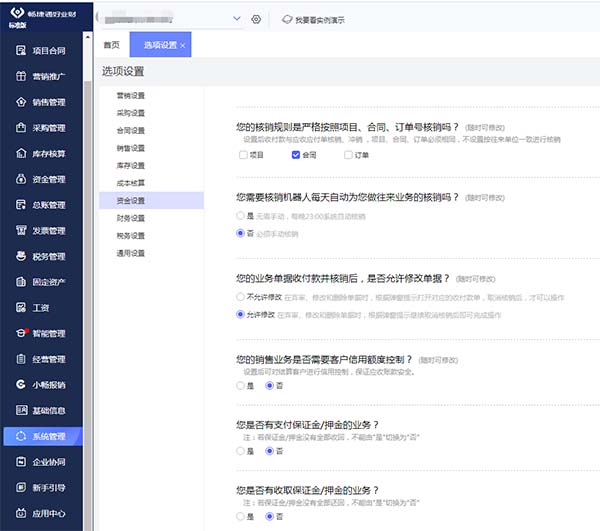Uncheck the 合同 checkbox

coord(295,155)
